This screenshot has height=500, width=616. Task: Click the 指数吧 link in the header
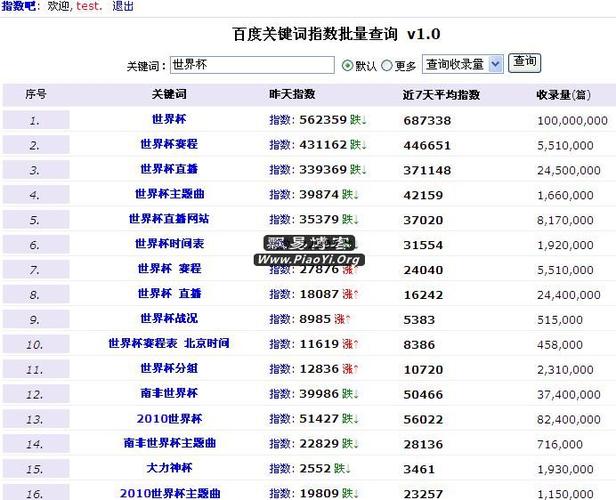(x=18, y=6)
